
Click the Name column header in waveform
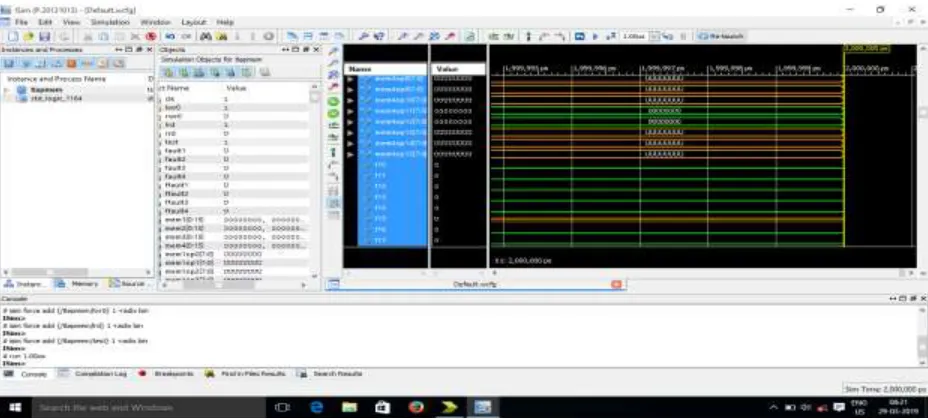click(385, 69)
